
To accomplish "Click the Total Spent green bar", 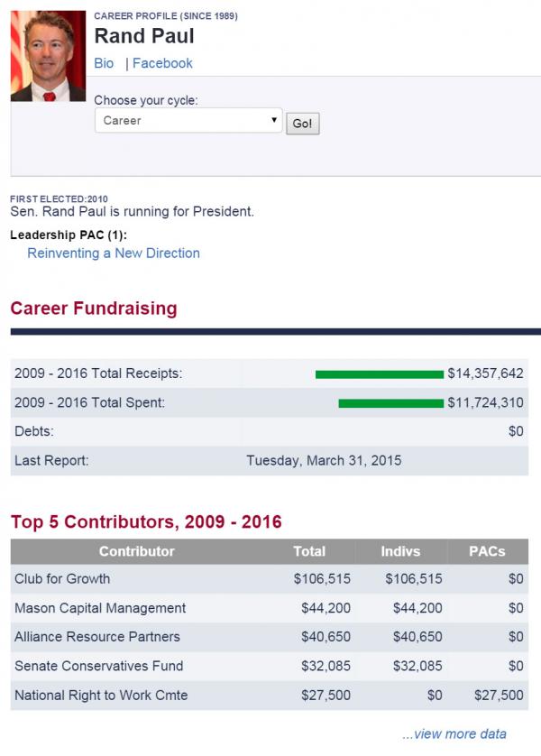I will (391, 403).
